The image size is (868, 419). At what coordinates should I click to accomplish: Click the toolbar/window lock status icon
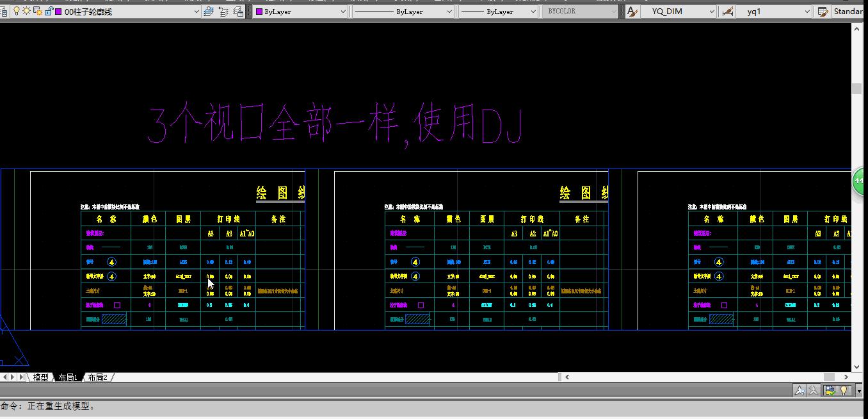[831, 390]
